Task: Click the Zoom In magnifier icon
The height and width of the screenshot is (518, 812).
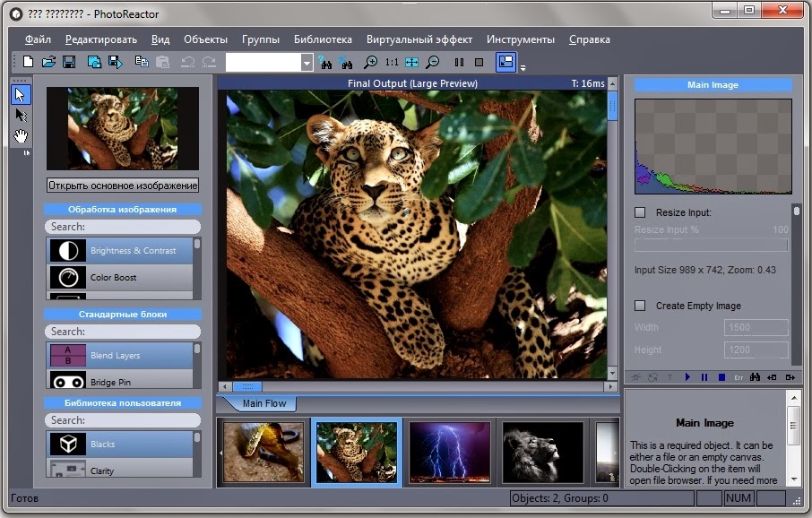Action: point(370,62)
